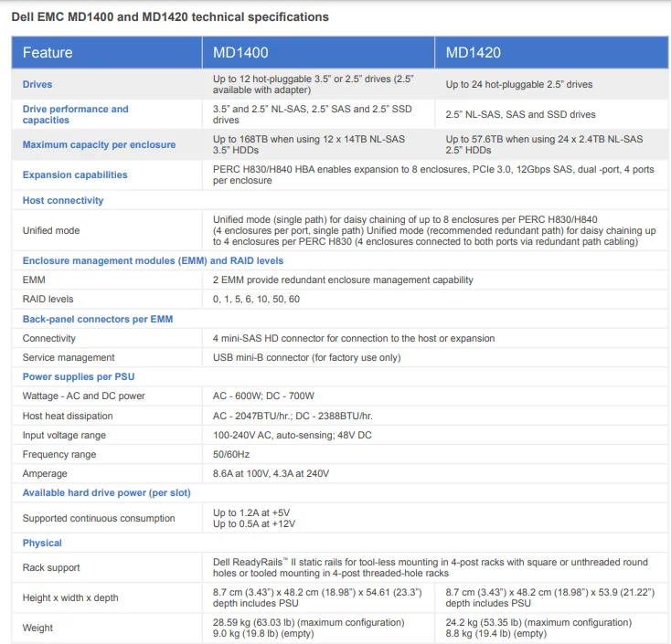Click '100-240V AC, auto-sensing; 48V DC' value
Screen dimensions: 671x644
point(293,435)
